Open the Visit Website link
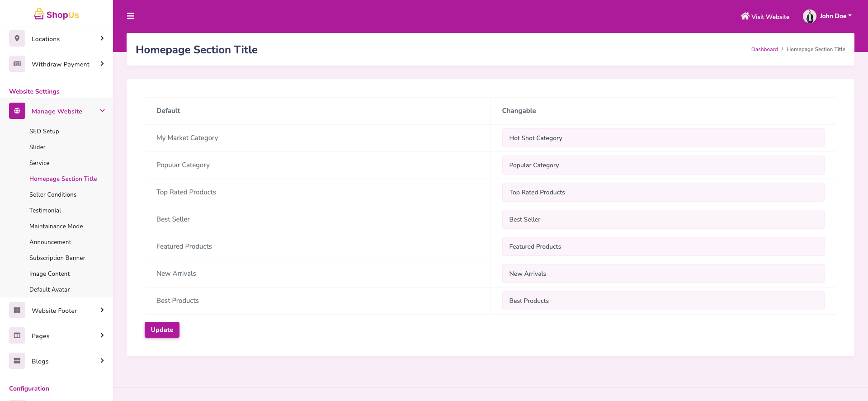The width and height of the screenshot is (868, 401). pyautogui.click(x=765, y=17)
